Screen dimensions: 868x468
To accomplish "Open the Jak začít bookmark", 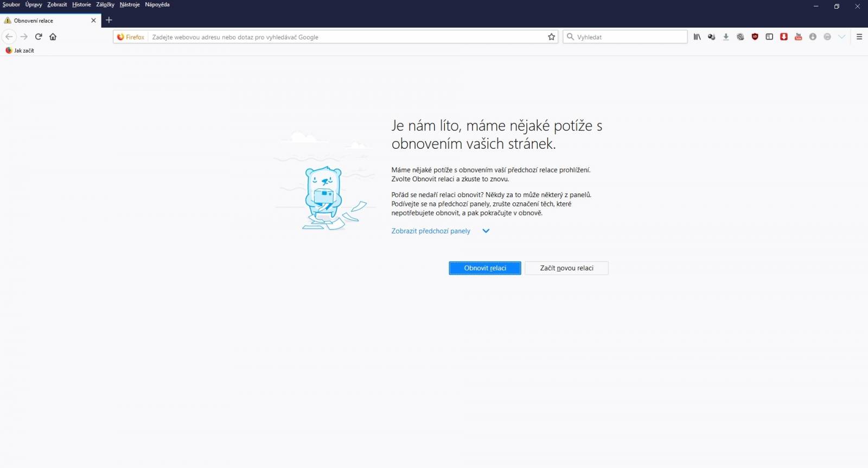I will coord(20,50).
